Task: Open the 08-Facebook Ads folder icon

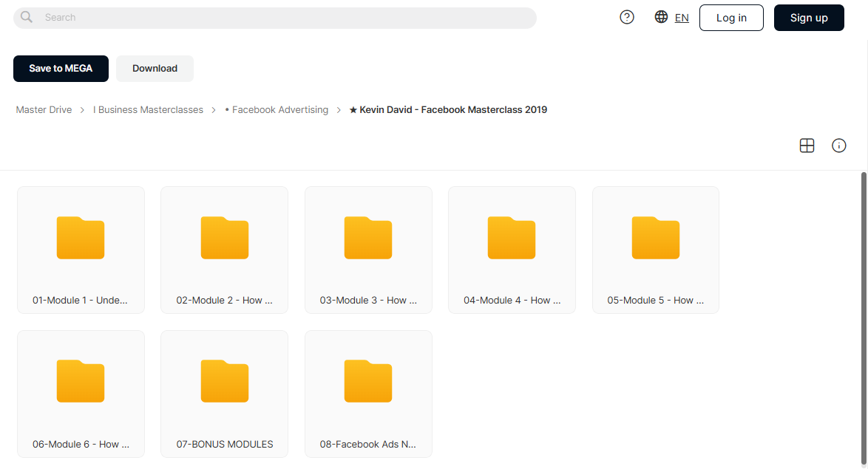Action: pos(368,381)
